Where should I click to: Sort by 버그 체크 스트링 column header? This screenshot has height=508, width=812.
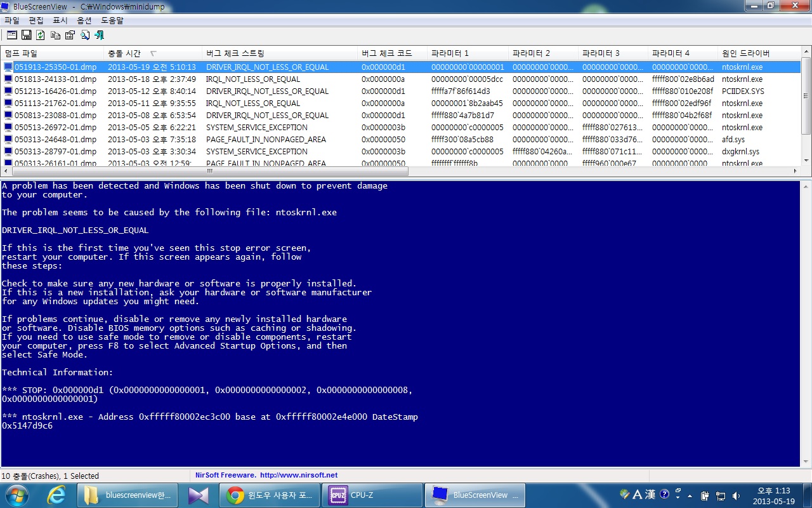pyautogui.click(x=280, y=53)
